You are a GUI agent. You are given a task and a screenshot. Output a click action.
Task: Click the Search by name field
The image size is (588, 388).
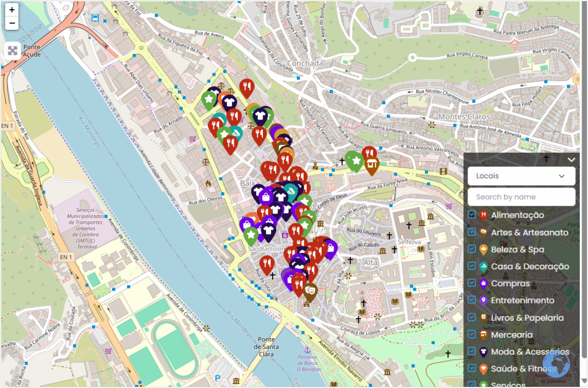521,197
